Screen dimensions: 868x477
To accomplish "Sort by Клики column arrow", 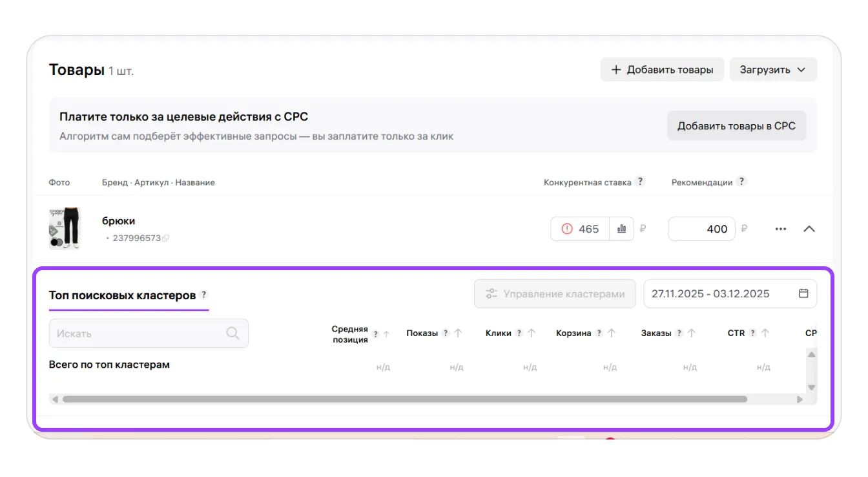I will 532,334.
